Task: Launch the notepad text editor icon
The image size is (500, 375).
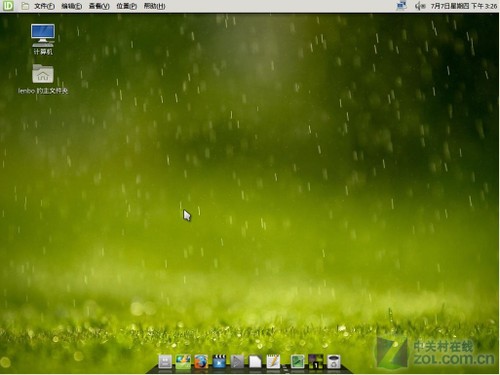Action: click(x=273, y=362)
